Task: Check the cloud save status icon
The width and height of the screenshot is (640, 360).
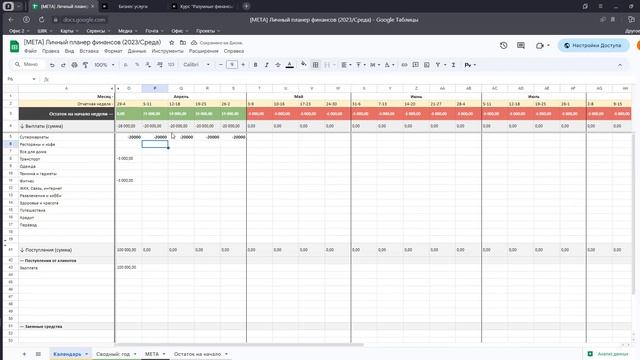Action: [194, 42]
